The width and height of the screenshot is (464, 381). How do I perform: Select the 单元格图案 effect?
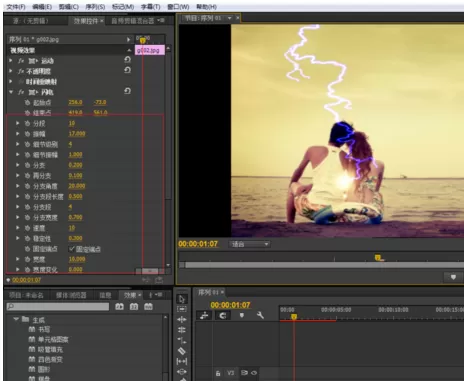pyautogui.click(x=53, y=339)
